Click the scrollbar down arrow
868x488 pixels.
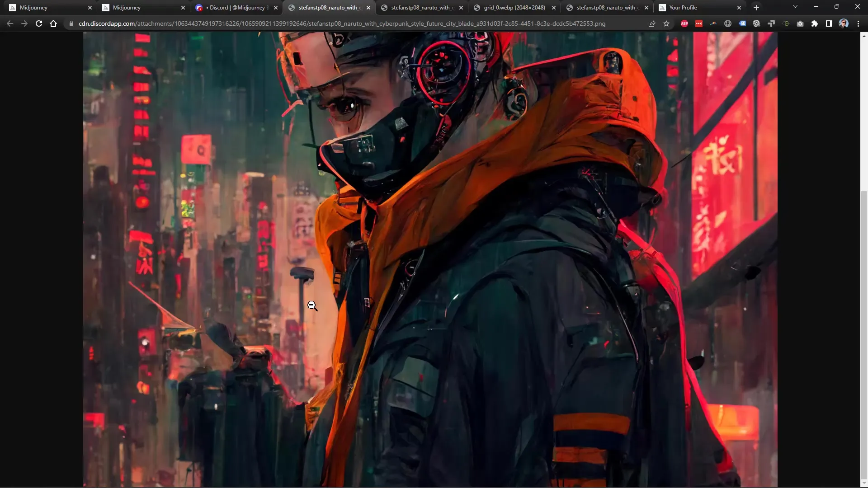pos(864,484)
